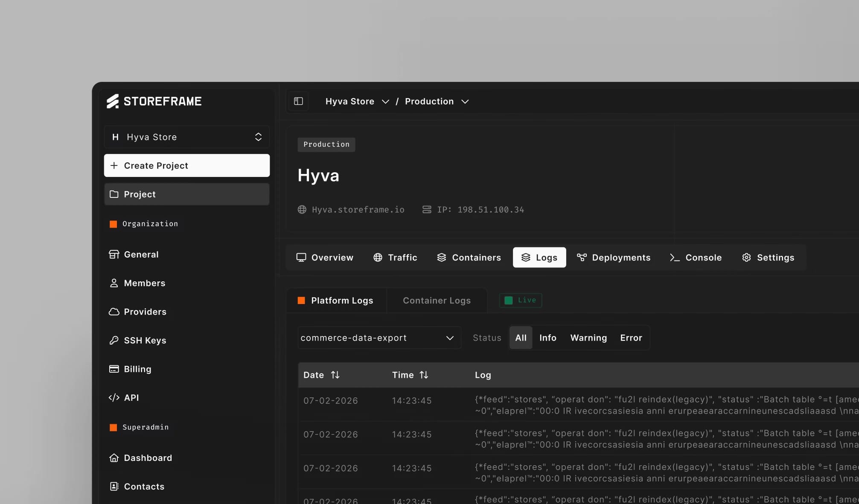Select the Info status filter
Screen dimensions: 859x504
548,338
